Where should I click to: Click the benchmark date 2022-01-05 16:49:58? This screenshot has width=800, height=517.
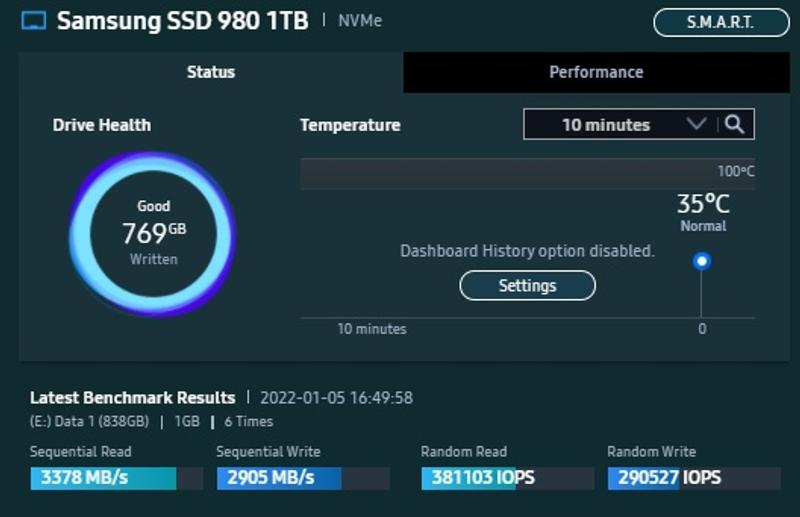click(x=336, y=398)
